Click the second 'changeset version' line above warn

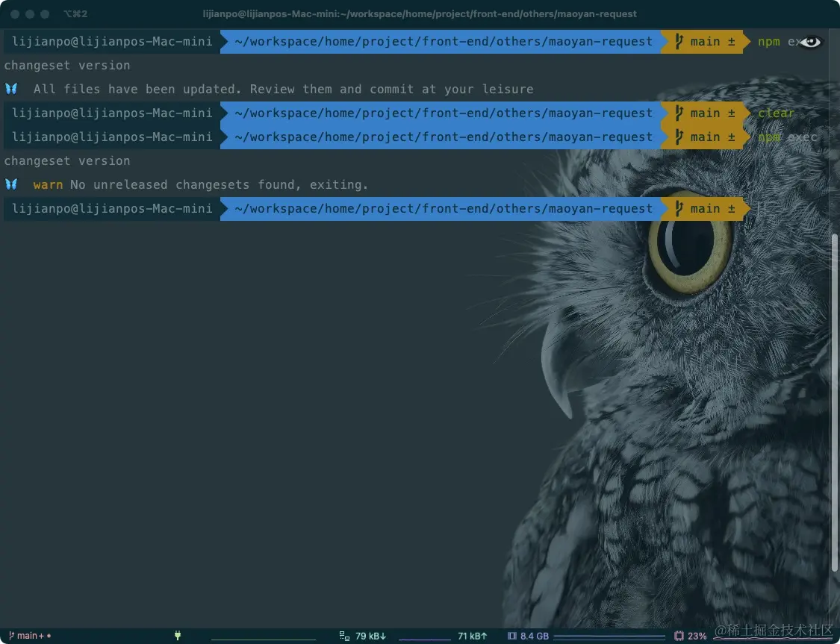pos(67,160)
